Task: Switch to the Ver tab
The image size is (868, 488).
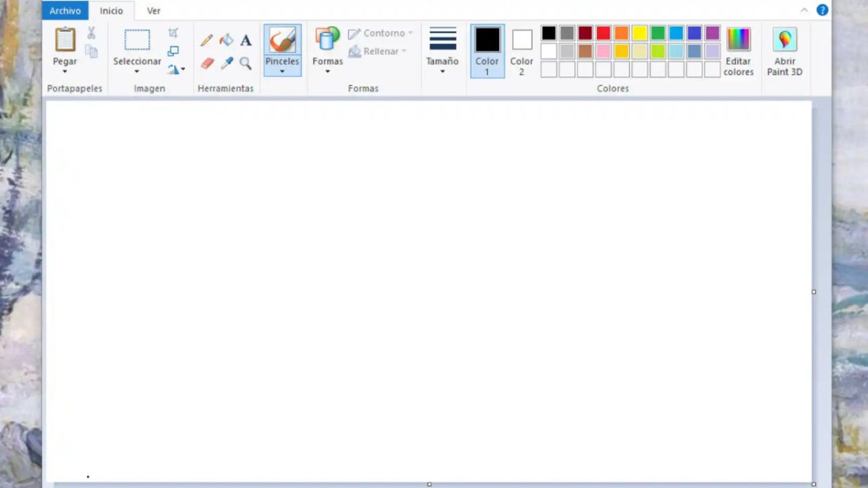Action: click(153, 11)
